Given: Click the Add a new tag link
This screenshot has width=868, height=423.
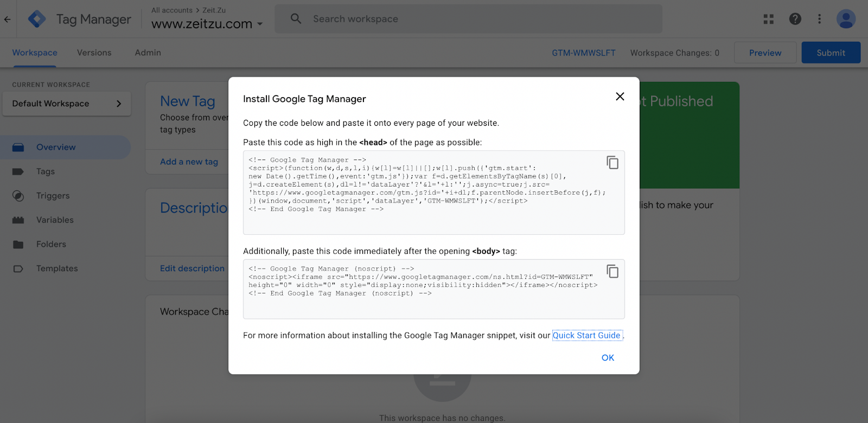Looking at the screenshot, I should click(x=189, y=162).
